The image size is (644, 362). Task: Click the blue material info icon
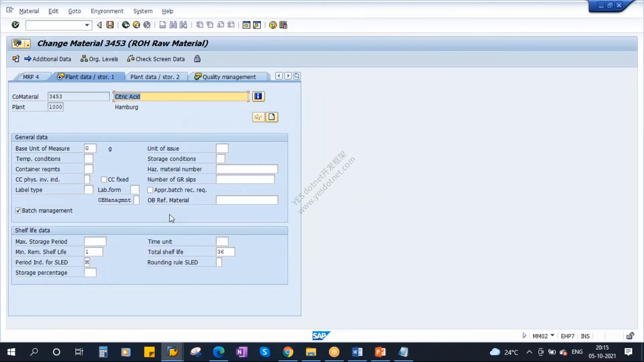pos(258,97)
